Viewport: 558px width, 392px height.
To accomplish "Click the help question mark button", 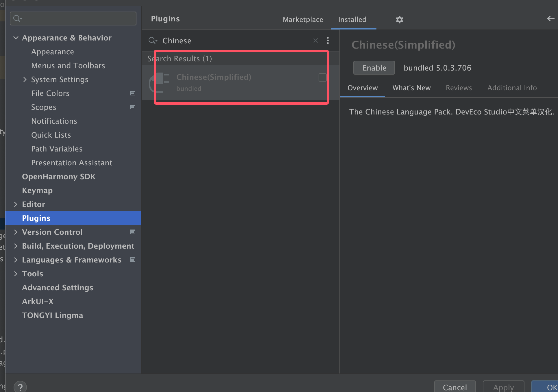I will (20, 387).
